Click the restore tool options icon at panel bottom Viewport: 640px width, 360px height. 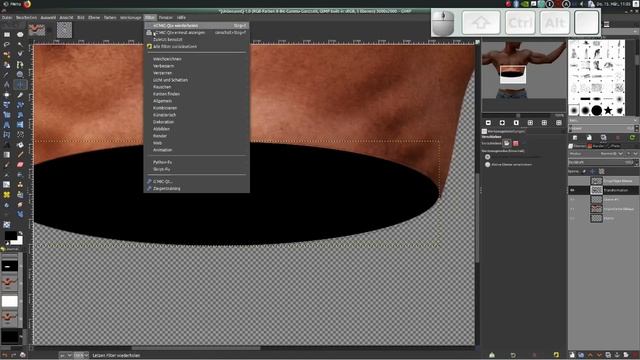click(513, 355)
